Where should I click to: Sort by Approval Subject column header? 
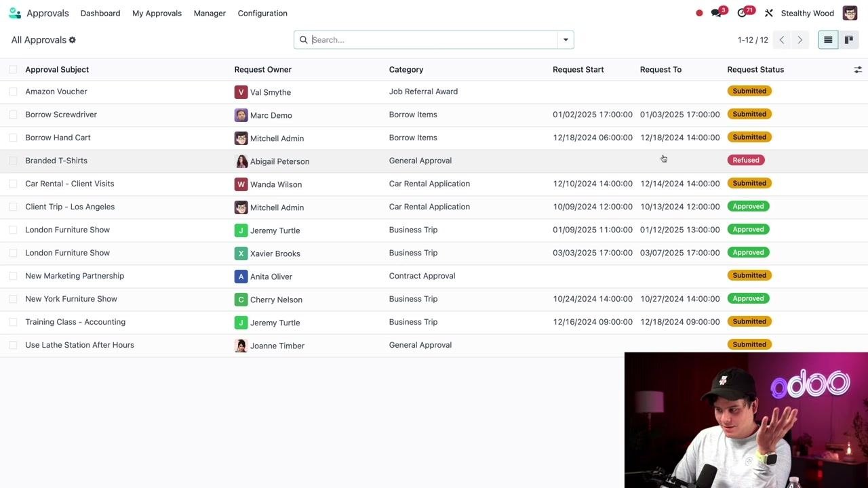[x=57, y=69]
